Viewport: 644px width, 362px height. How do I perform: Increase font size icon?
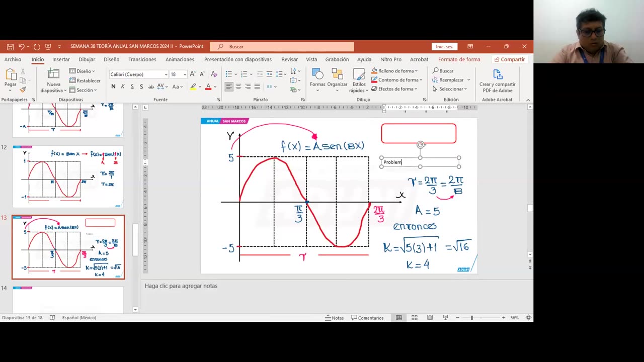pyautogui.click(x=193, y=74)
